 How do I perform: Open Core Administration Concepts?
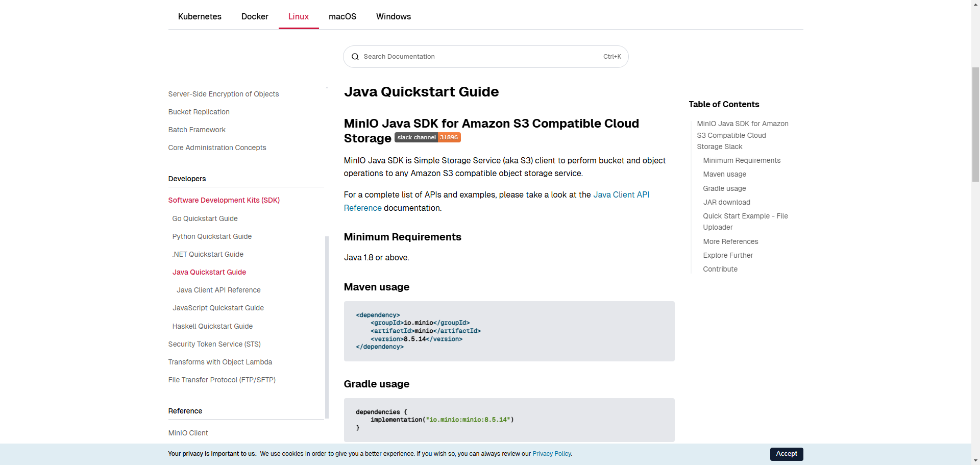coord(217,148)
